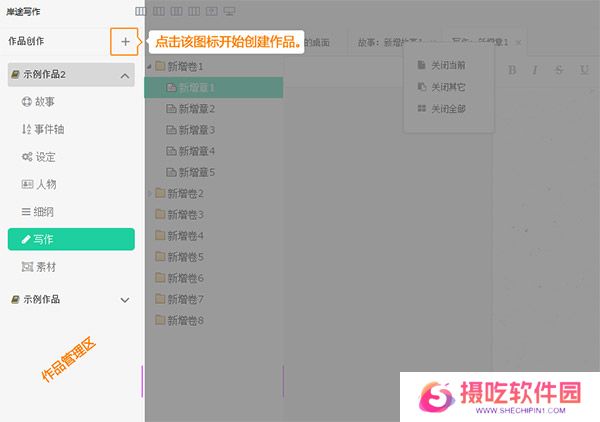This screenshot has width=600, height=422.
Task: Open the 事件轴 timeline section
Action: (42, 129)
